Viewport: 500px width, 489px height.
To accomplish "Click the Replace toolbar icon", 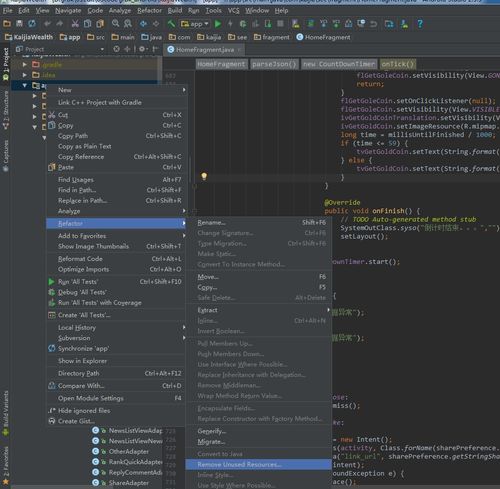I will pos(128,24).
